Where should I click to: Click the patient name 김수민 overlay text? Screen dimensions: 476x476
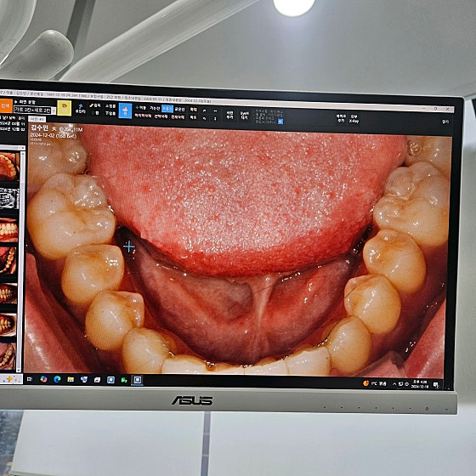pyautogui.click(x=39, y=127)
